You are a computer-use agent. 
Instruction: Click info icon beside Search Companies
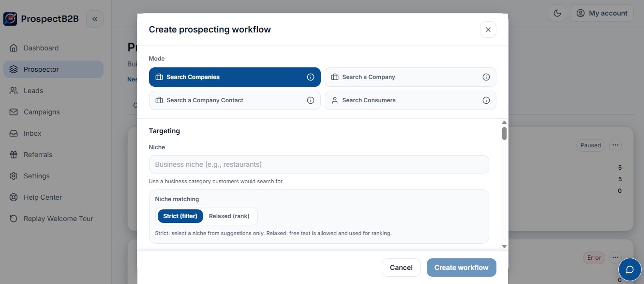311,77
